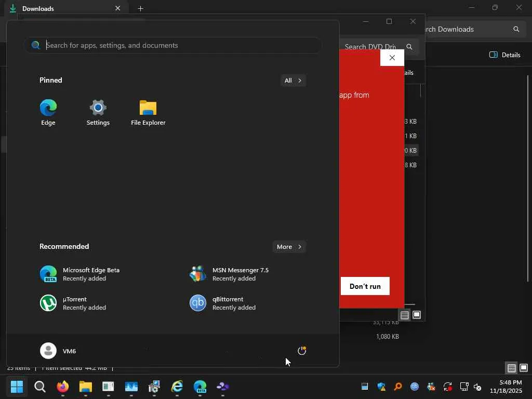The image size is (532, 399).
Task: Click the Windows Start button on taskbar
Action: coord(17,387)
